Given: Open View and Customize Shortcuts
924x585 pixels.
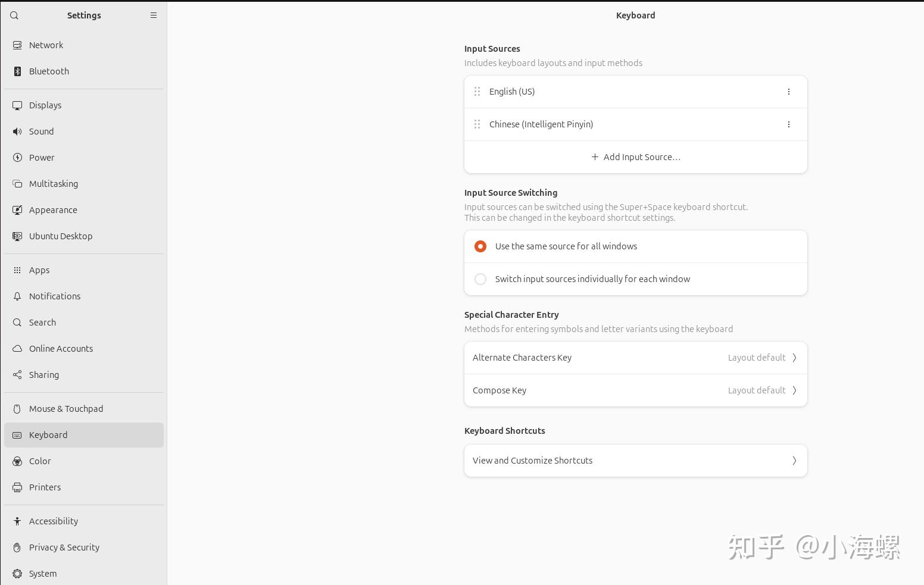Looking at the screenshot, I should coord(635,461).
